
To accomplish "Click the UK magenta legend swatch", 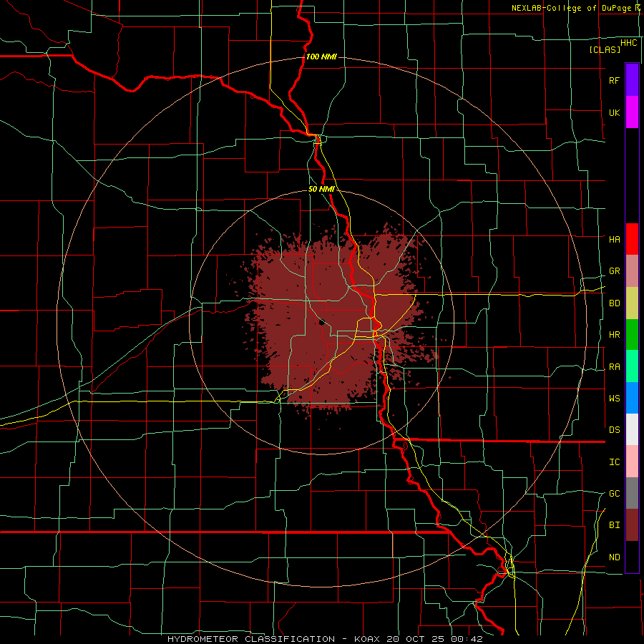I will pos(632,112).
